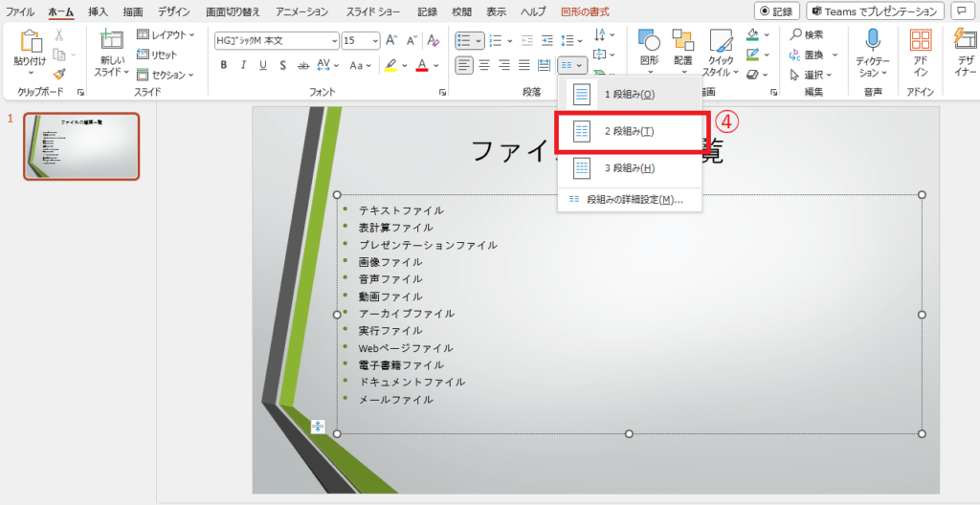Add a slide with 新しいスライド icon
Image resolution: width=980 pixels, height=505 pixels.
click(111, 39)
